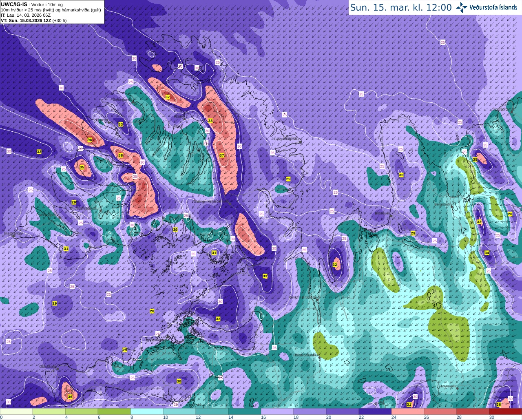522x420 pixels.
Task: Click the 'Sun. 15. mar. kl. 12:00' header
Action: click(401, 7)
